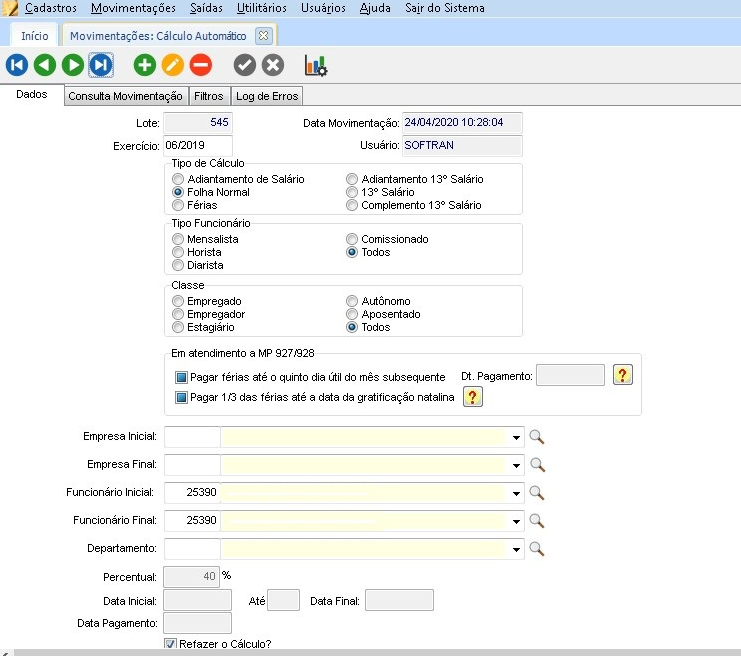Switch to Consulta Movimentação tab
This screenshot has width=741, height=656.
(125, 96)
